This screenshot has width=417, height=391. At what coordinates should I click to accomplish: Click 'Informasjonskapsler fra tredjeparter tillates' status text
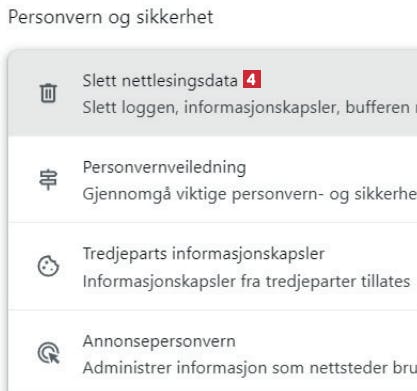pyautogui.click(x=246, y=281)
